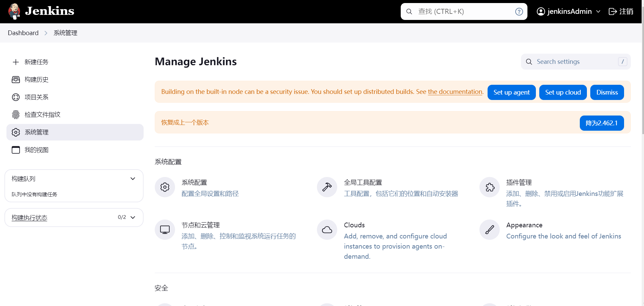Open the 系统配置 settings link

click(194, 182)
